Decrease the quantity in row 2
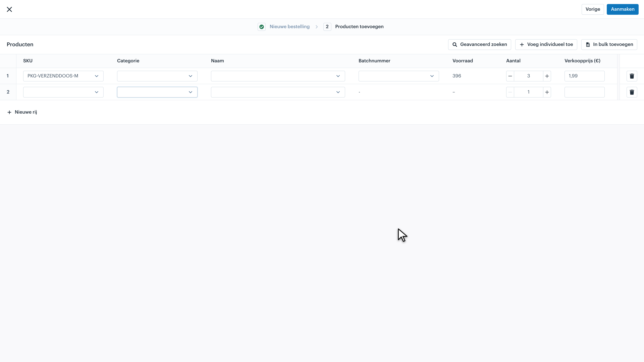This screenshot has height=362, width=644. coord(510,92)
